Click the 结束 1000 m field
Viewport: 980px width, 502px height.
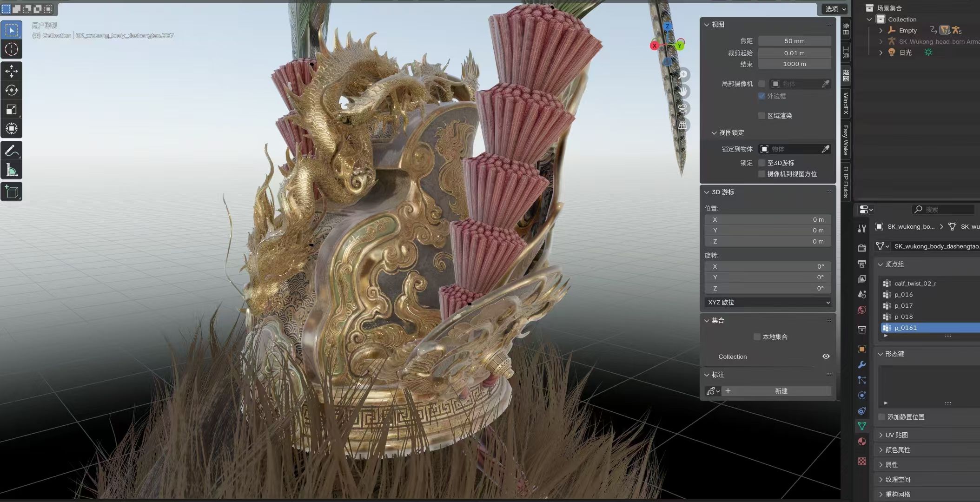click(795, 64)
